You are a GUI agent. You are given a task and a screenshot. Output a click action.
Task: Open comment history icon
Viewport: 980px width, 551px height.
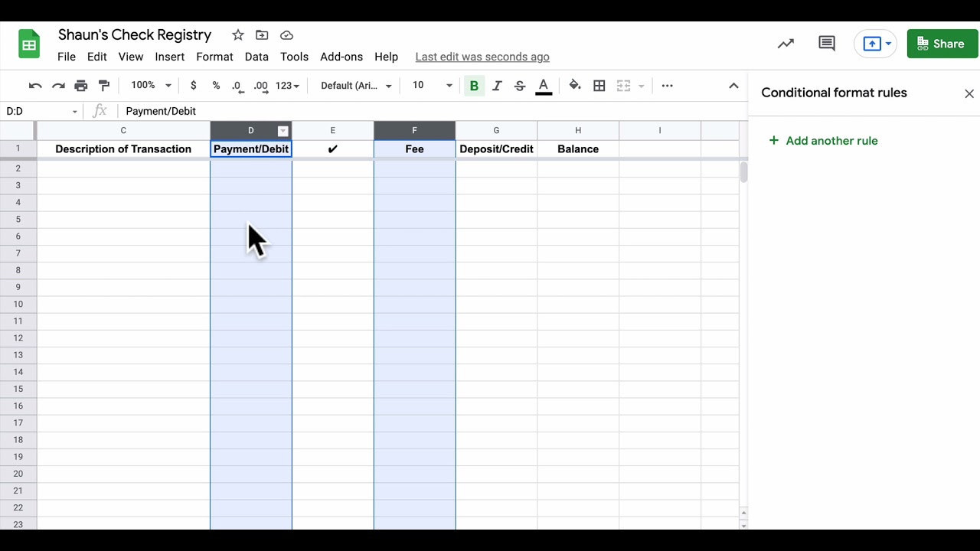point(827,44)
